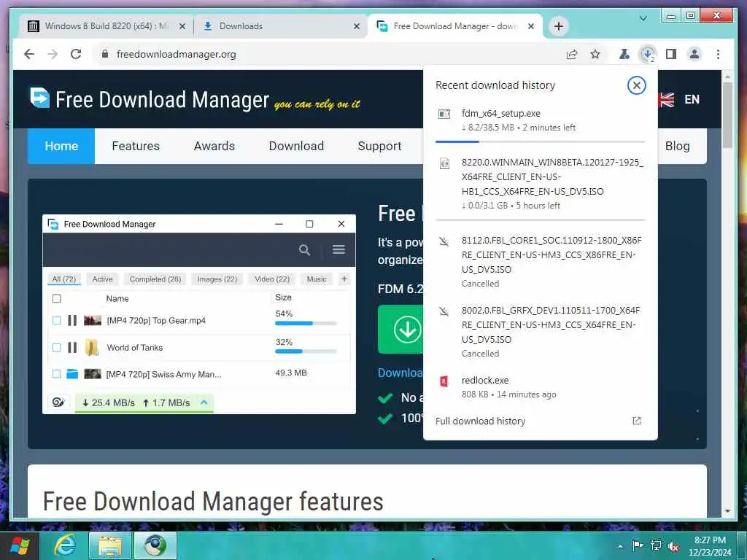Open the Home menu item
Screen dimensions: 747x560
tap(61, 146)
